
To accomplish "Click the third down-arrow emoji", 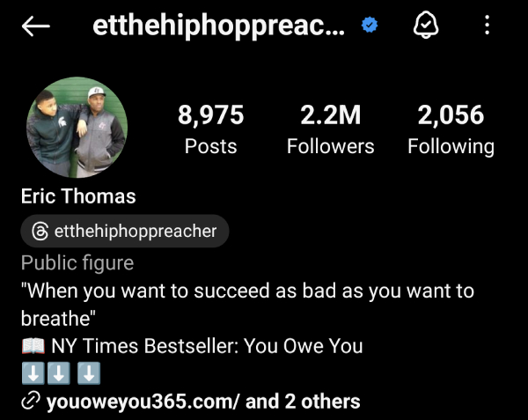I will (89, 373).
